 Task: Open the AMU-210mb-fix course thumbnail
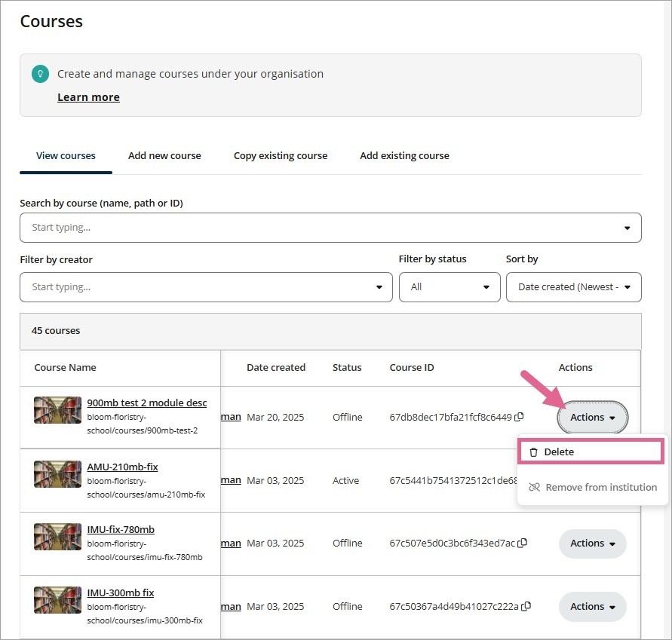(x=57, y=473)
